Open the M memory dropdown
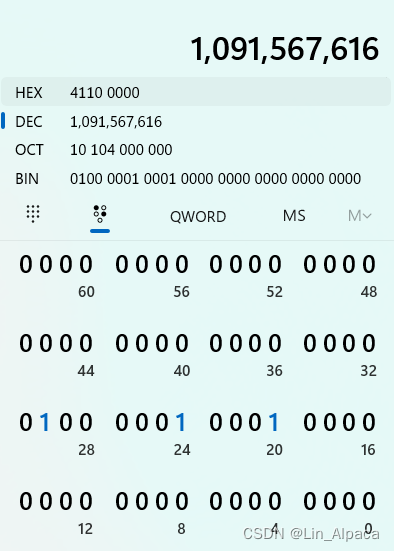This screenshot has height=551, width=394. click(359, 215)
